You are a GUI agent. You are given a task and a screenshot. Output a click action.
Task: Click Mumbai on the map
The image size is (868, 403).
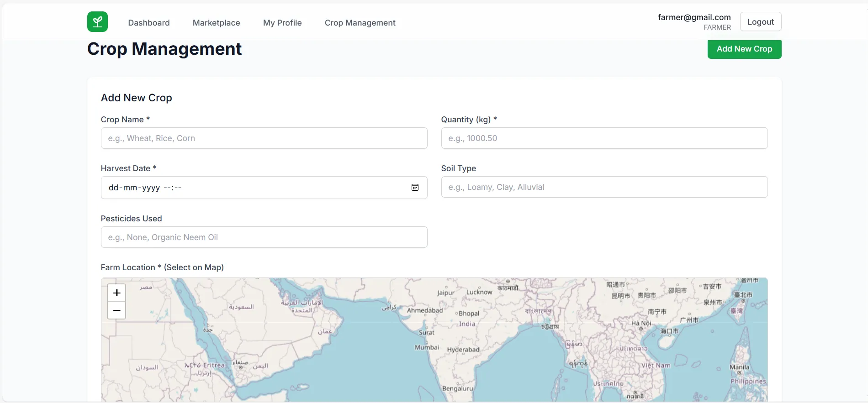coord(427,347)
